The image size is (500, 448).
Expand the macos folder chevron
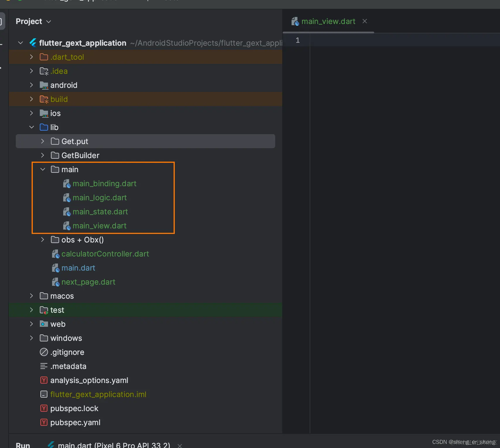click(31, 296)
